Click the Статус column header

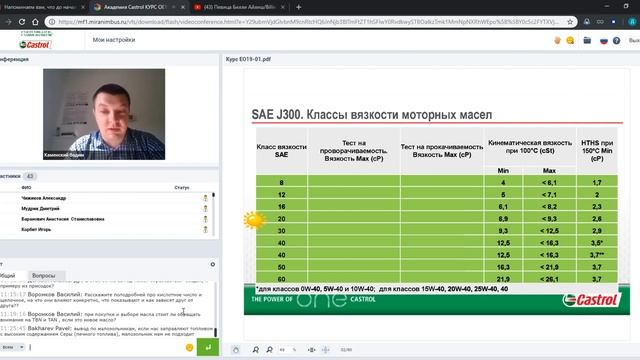coord(182,188)
